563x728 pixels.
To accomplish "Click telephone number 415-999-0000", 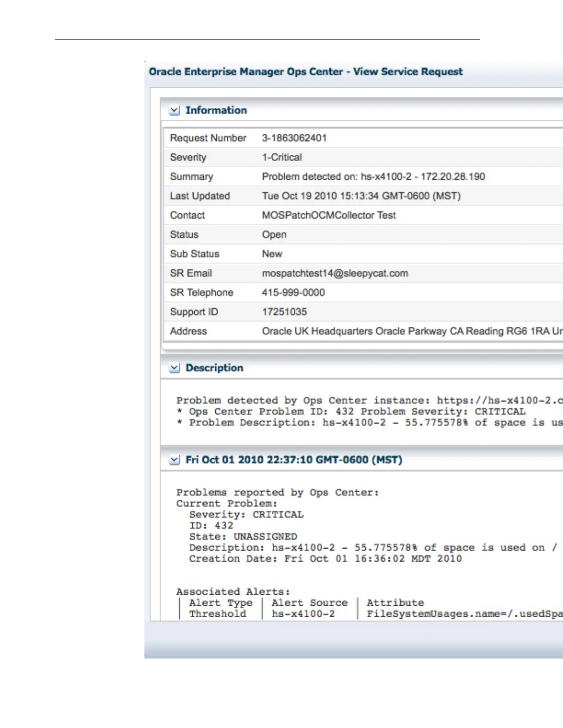I will (293, 292).
